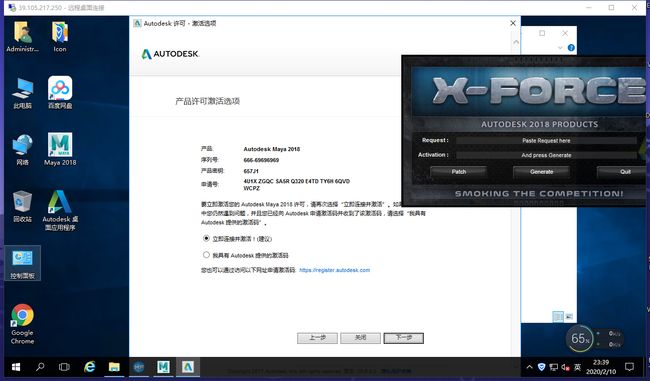The image size is (650, 381).
Task: Select the 此电脑 (This PC) desktop icon
Action: (x=22, y=93)
